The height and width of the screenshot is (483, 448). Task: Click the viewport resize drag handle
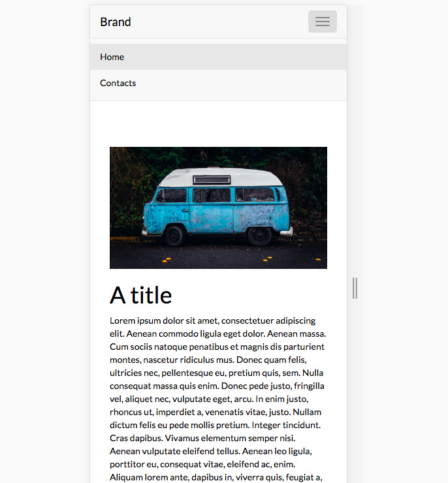355,288
